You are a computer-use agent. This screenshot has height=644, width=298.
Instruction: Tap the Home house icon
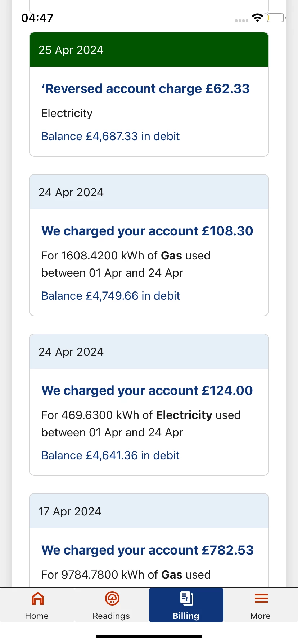pos(37,598)
